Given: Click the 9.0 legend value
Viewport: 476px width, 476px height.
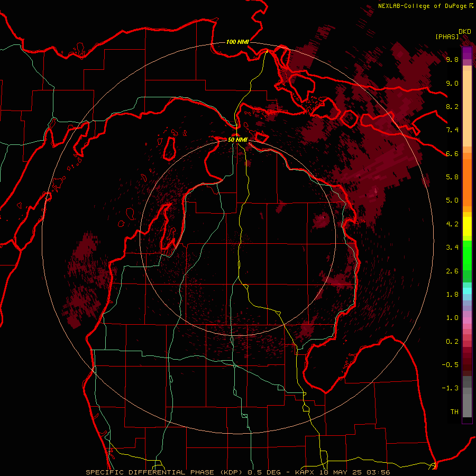Looking at the screenshot, I should point(452,83).
